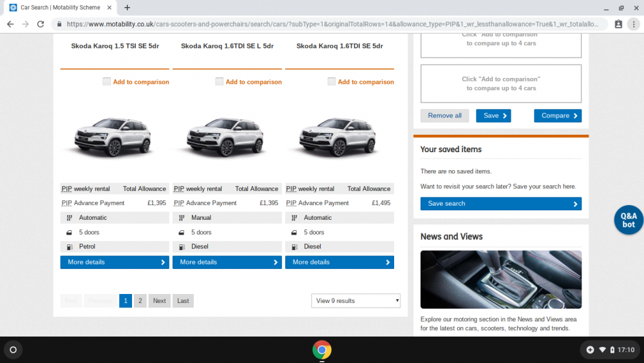Click Add to comparison link for Karoq 1.5 TSI

tap(141, 82)
